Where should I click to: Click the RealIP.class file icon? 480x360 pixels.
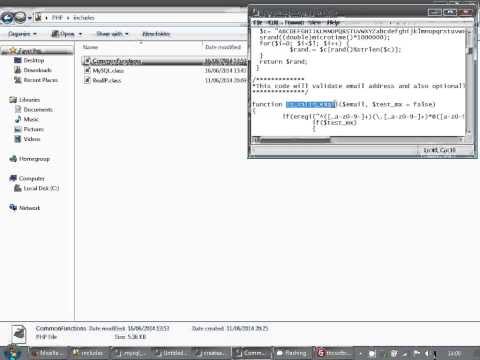tap(87, 80)
